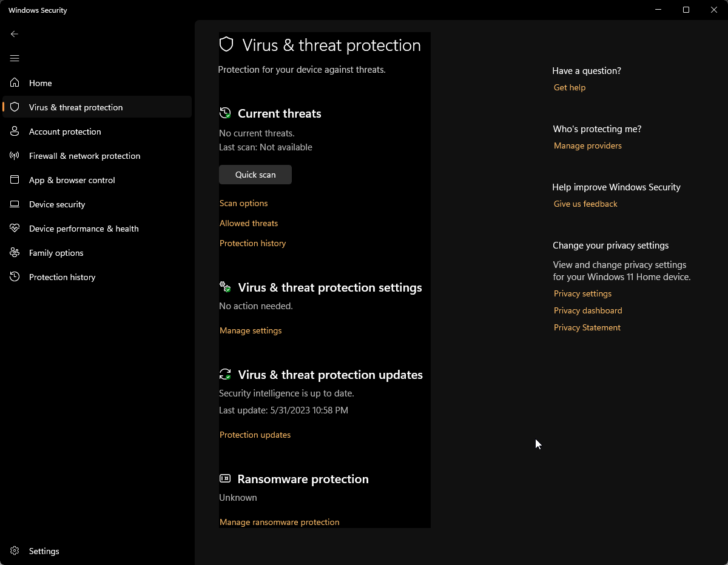Viewport: 728px width, 565px height.
Task: Select Virus & threat protection in sidebar
Action: (x=76, y=107)
